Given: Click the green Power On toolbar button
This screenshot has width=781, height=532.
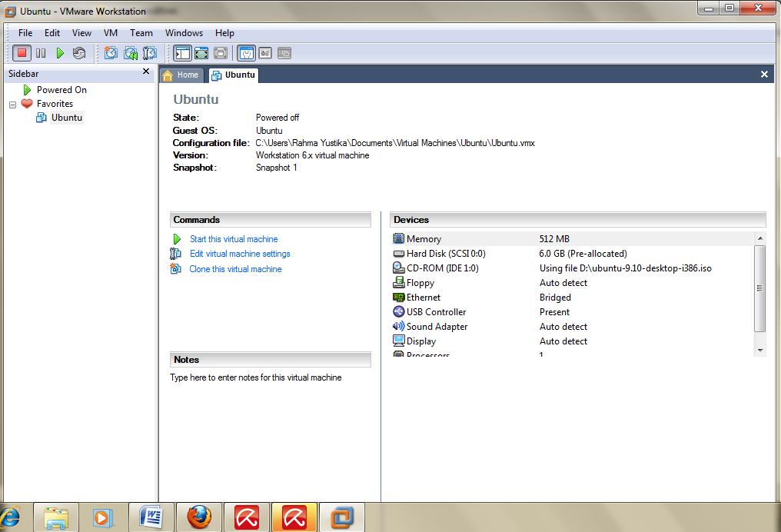Looking at the screenshot, I should pos(60,53).
